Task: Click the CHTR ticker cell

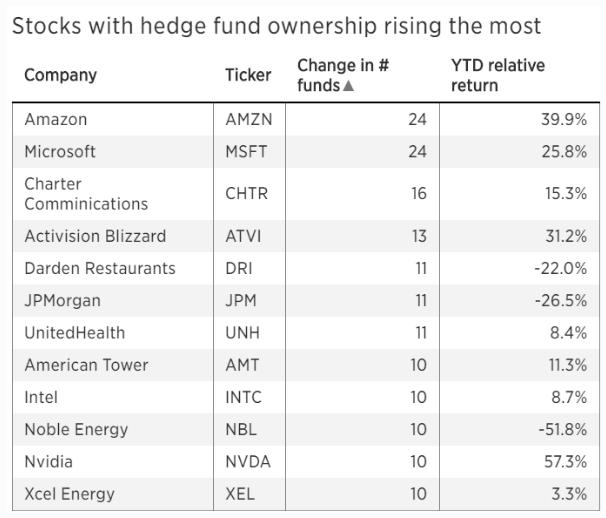Action: point(246,194)
